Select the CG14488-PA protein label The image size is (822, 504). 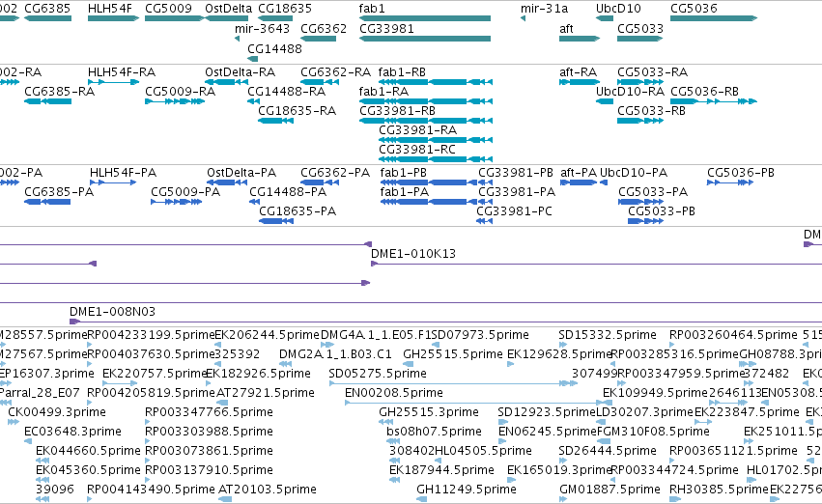tap(288, 192)
